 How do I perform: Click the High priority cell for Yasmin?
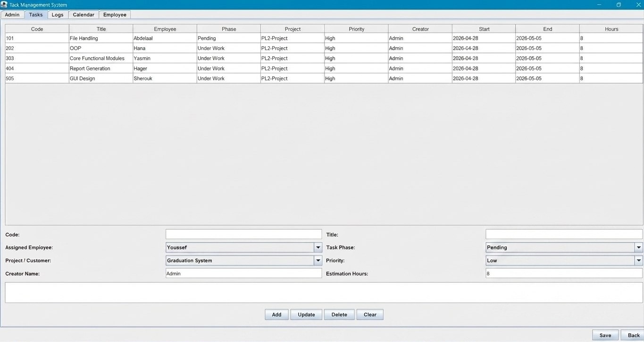356,59
